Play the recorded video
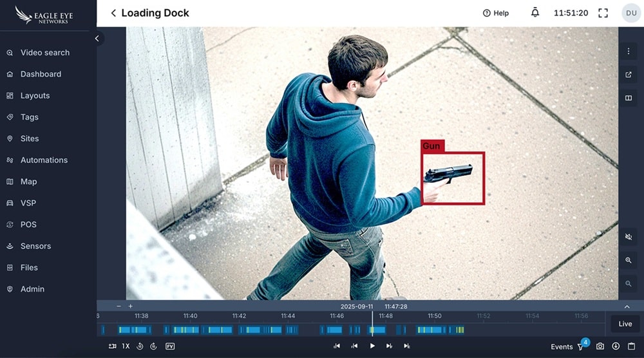The image size is (644, 358). (372, 346)
